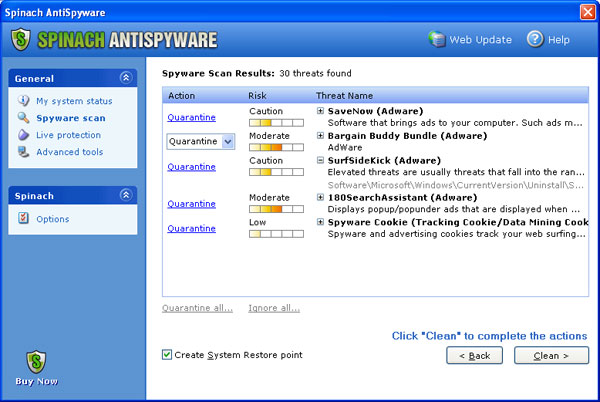Select Spyware scan in sidebar
Screen dimensions: 600x402
pyautogui.click(x=71, y=118)
